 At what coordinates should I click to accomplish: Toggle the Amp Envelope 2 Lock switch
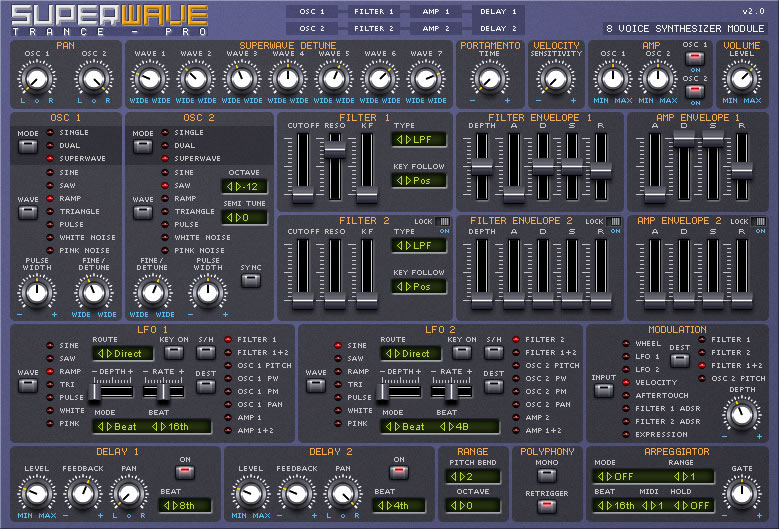tap(759, 222)
